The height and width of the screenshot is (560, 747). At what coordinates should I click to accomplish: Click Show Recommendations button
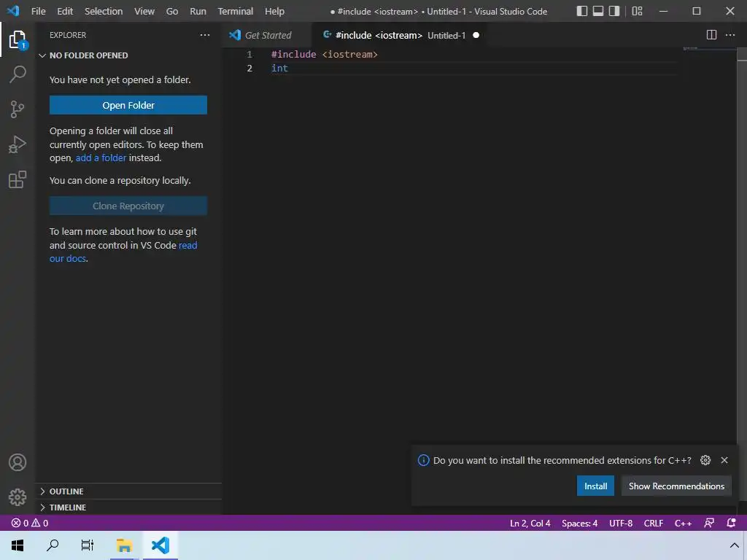(x=676, y=486)
